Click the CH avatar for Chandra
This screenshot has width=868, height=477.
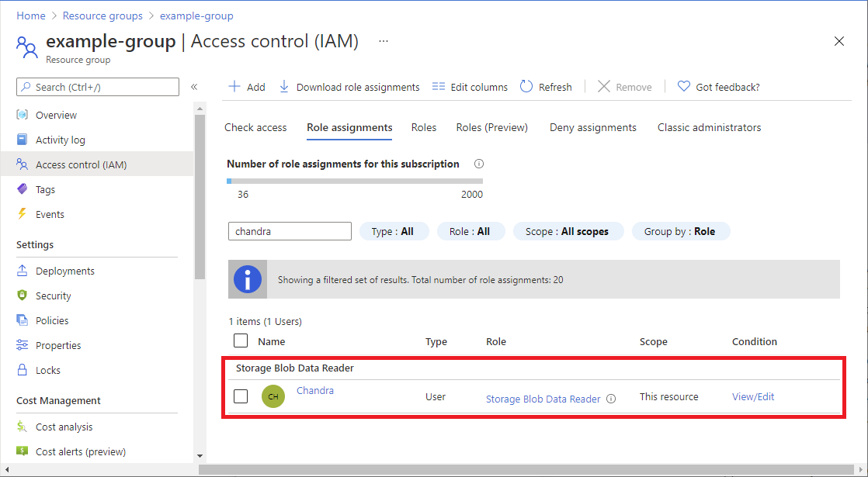click(x=273, y=396)
